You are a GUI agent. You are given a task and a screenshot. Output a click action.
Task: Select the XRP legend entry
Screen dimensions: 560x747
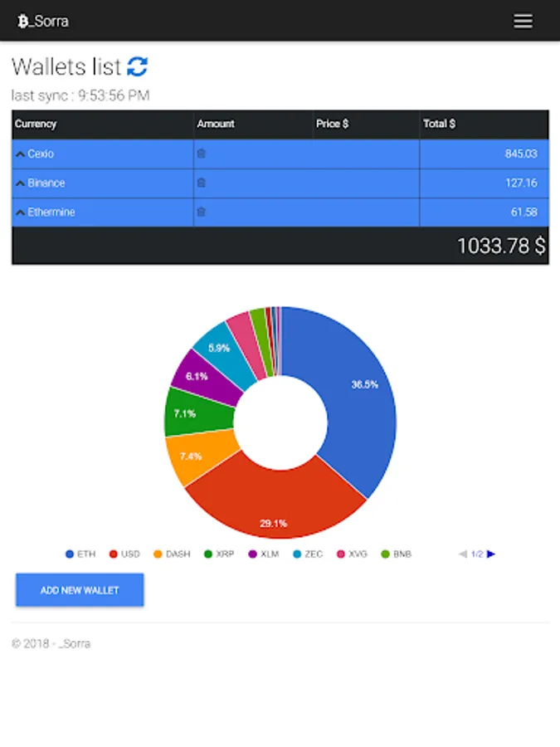(219, 554)
